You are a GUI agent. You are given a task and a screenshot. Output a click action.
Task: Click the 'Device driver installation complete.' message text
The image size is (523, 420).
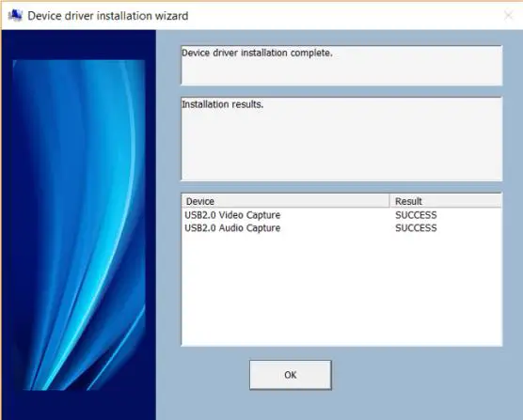(257, 53)
